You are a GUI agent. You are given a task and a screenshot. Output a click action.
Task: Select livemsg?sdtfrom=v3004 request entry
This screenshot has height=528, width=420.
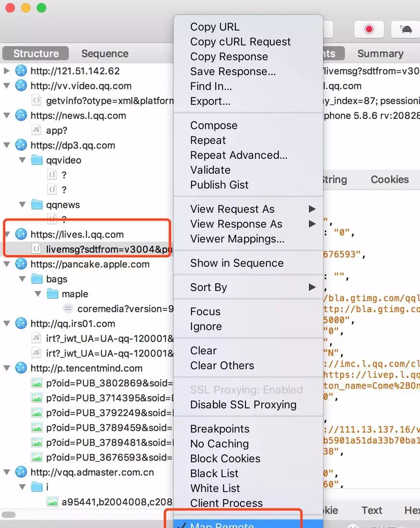pos(109,249)
